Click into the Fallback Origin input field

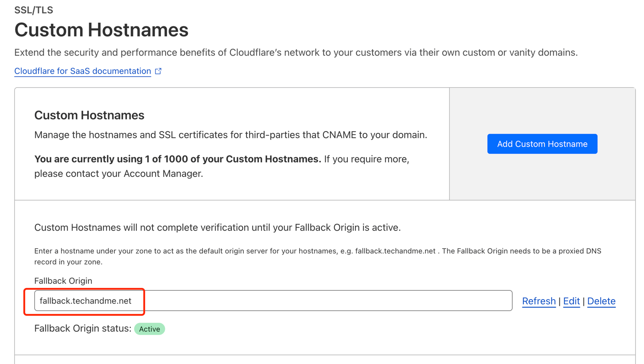[x=273, y=301]
